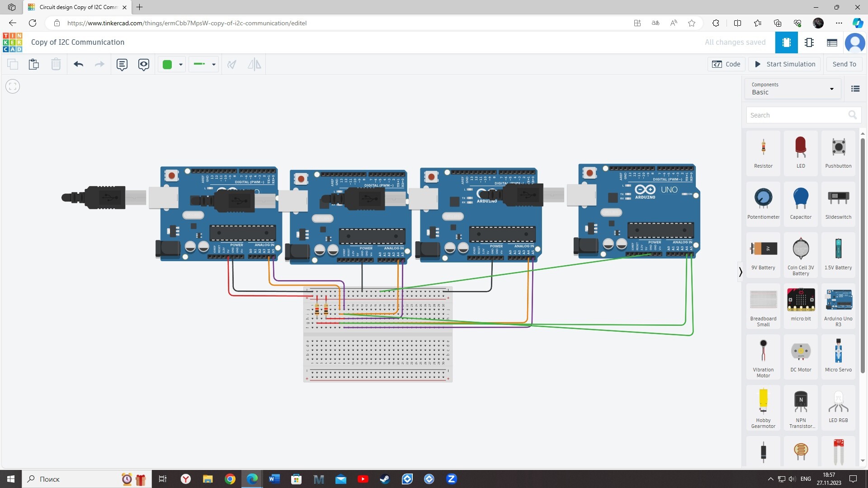
Task: Click the Paste toolbar icon
Action: 34,64
